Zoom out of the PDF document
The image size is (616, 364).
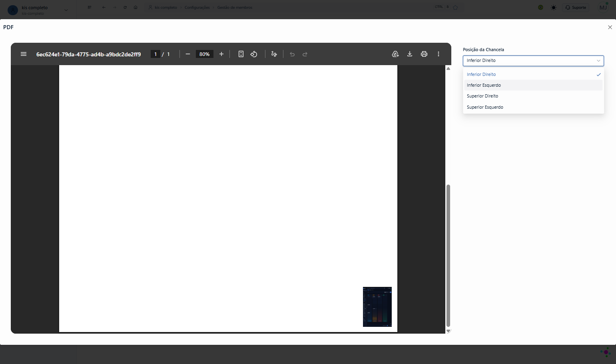tap(188, 54)
